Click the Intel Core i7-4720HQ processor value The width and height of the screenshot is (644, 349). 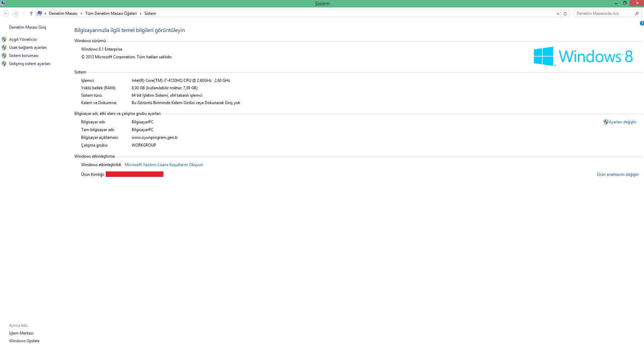point(181,81)
